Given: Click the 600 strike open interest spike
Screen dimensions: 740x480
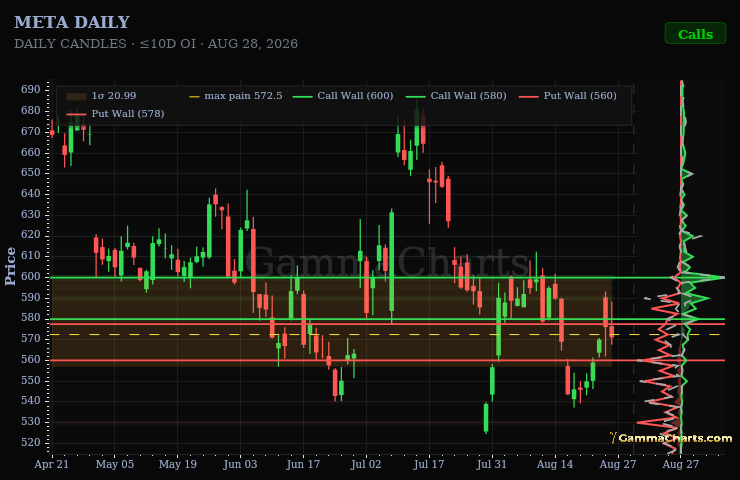Looking at the screenshot, I should [703, 277].
